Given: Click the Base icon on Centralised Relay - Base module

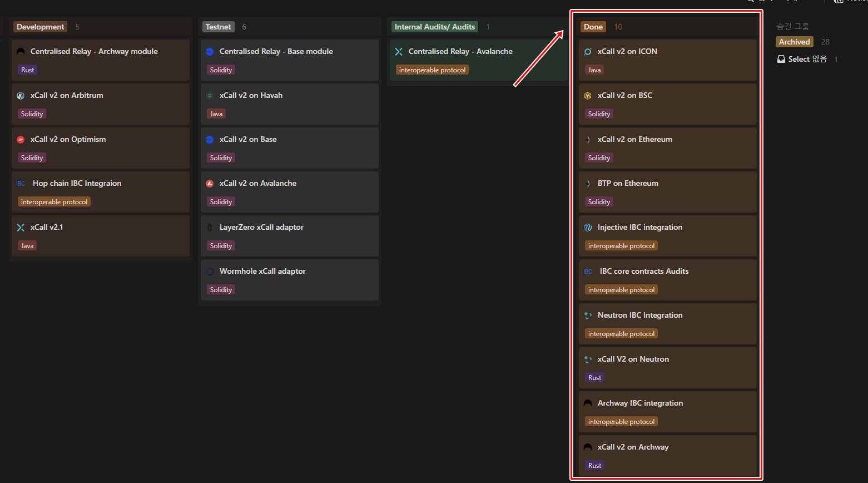Looking at the screenshot, I should click(x=210, y=52).
